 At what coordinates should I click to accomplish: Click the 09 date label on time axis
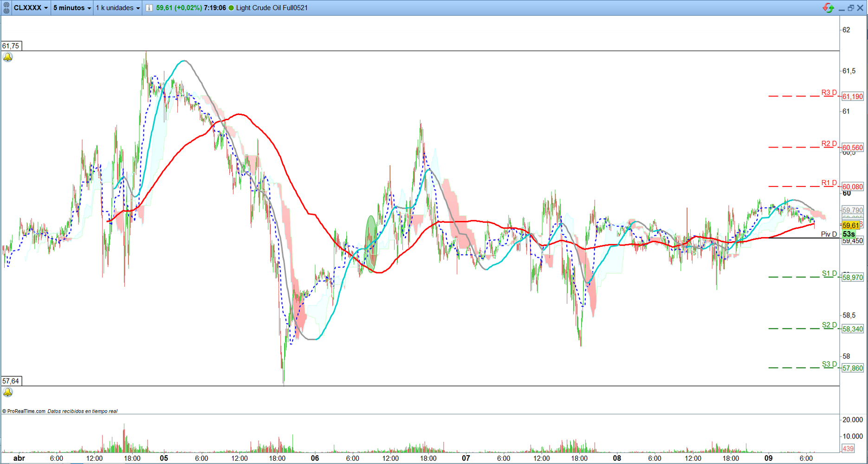tap(769, 458)
